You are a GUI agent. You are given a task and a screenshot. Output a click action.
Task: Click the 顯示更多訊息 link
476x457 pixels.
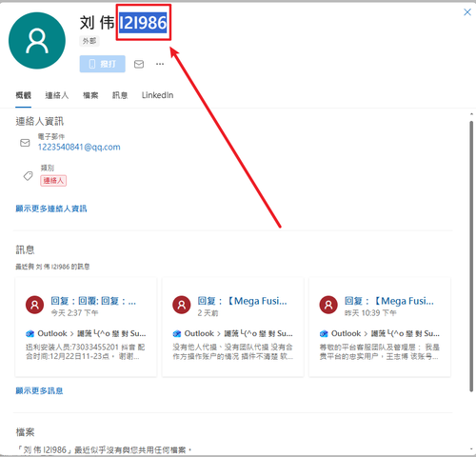(x=39, y=390)
